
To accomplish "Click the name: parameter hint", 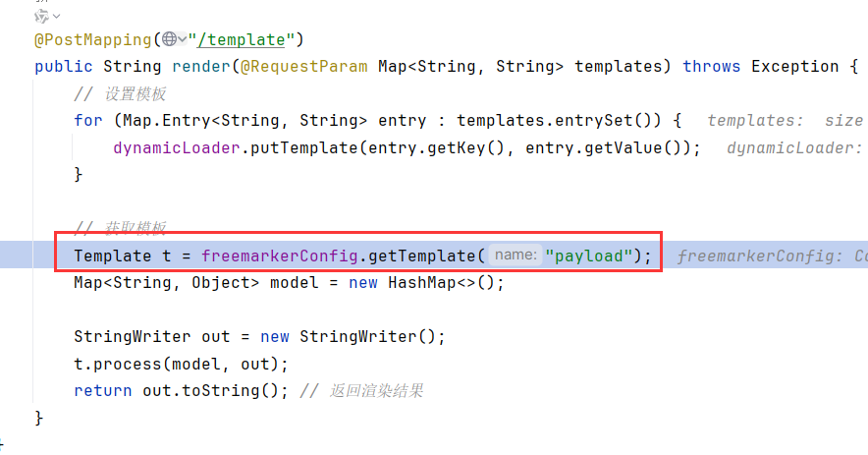I will (515, 255).
